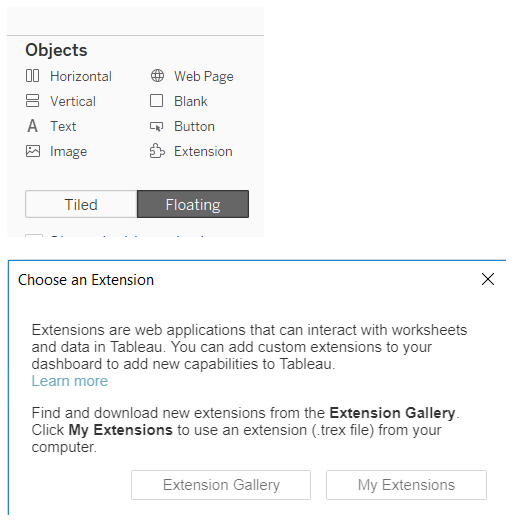Click the Image label in Objects
The width and height of the screenshot is (527, 524).
[x=69, y=152]
